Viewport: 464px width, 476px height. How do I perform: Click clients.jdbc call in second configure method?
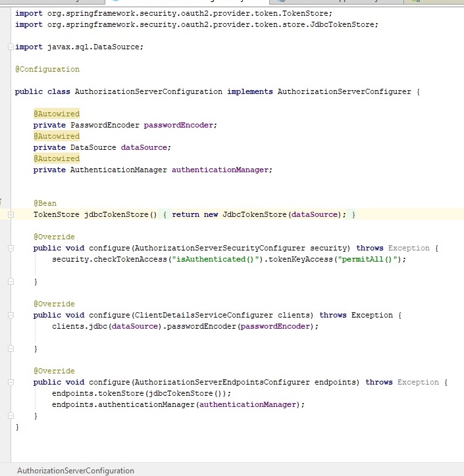click(80, 326)
